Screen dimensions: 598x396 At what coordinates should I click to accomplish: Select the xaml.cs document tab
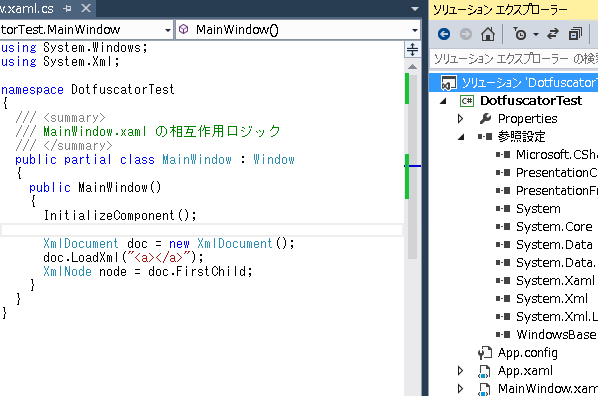(x=27, y=8)
